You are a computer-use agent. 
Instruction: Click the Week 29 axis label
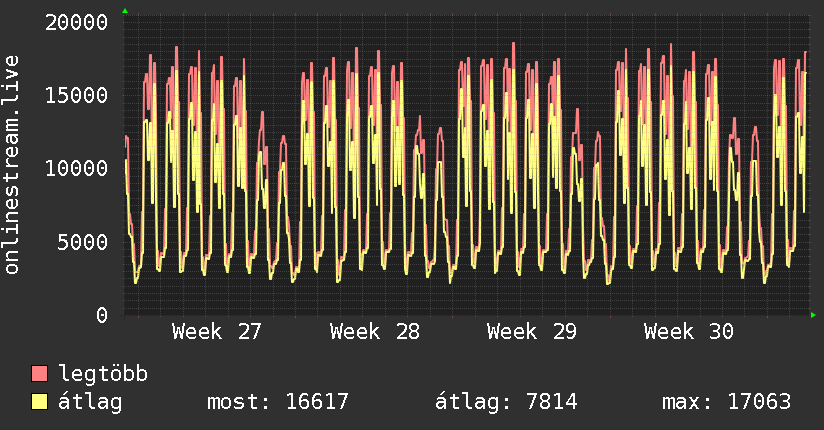coord(532,332)
